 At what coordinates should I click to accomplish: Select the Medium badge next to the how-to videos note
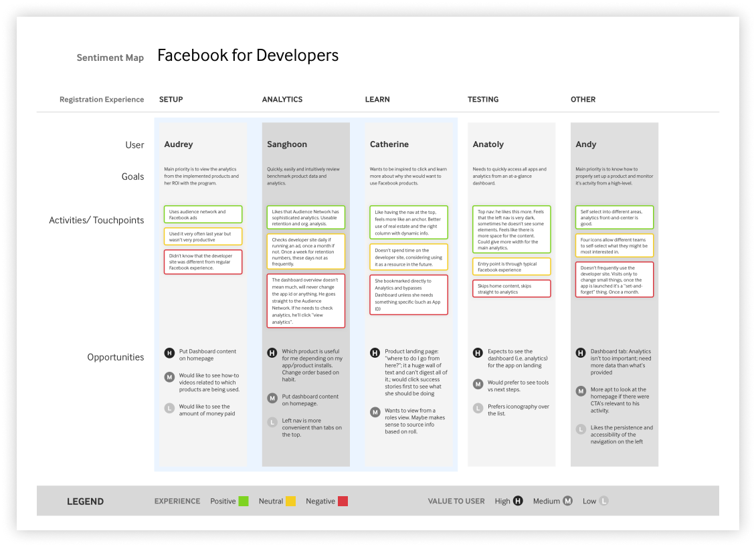168,378
